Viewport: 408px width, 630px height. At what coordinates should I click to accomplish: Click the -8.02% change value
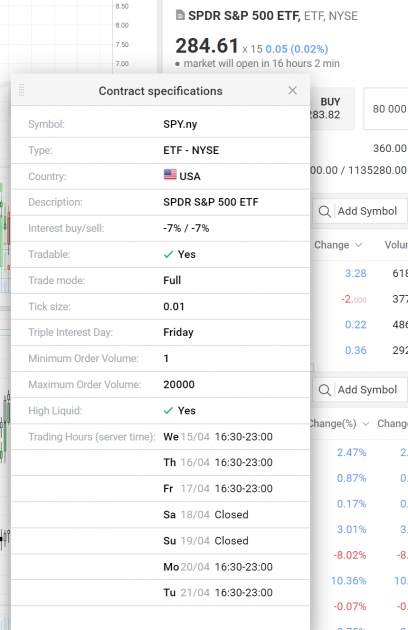click(350, 555)
